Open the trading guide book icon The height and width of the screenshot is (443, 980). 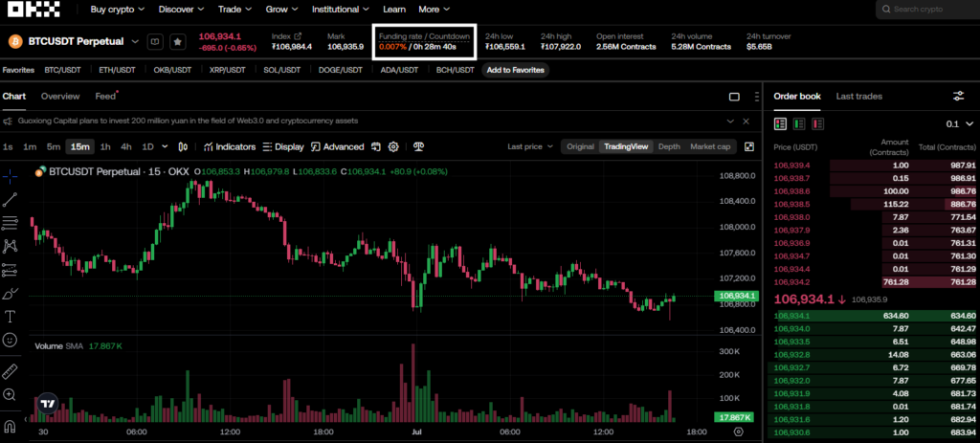point(155,42)
